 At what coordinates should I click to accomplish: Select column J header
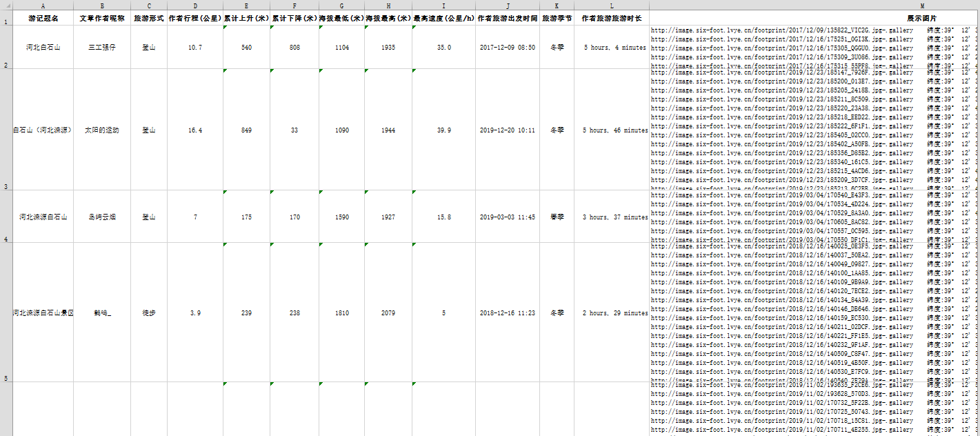click(508, 5)
